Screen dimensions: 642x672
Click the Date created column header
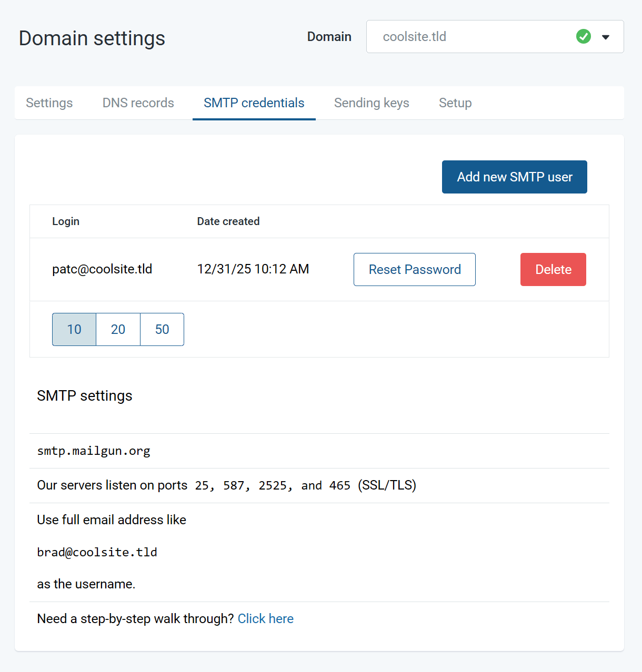(x=228, y=221)
